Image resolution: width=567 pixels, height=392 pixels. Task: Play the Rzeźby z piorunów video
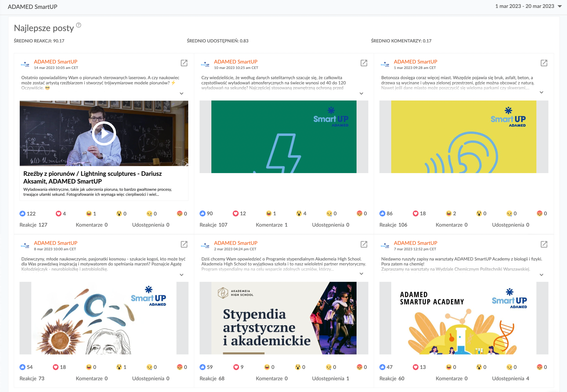[x=104, y=134]
